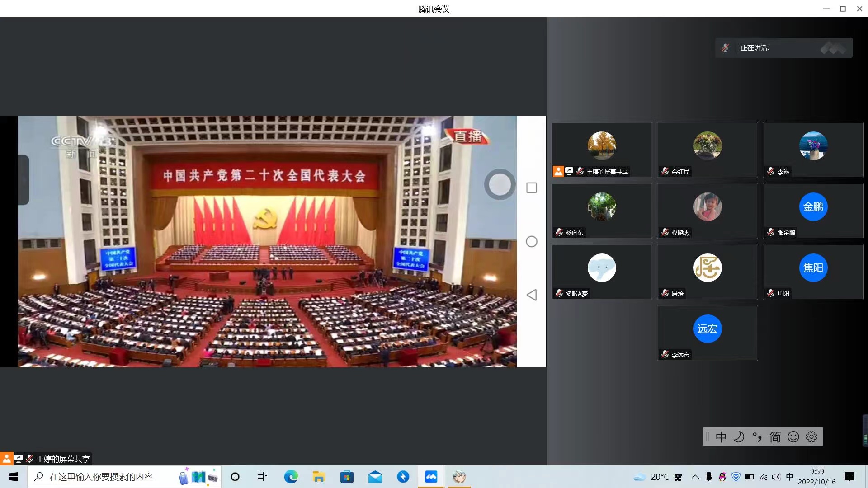868x488 pixels.
Task: Select participant tile 张金鹏
Action: point(813,211)
